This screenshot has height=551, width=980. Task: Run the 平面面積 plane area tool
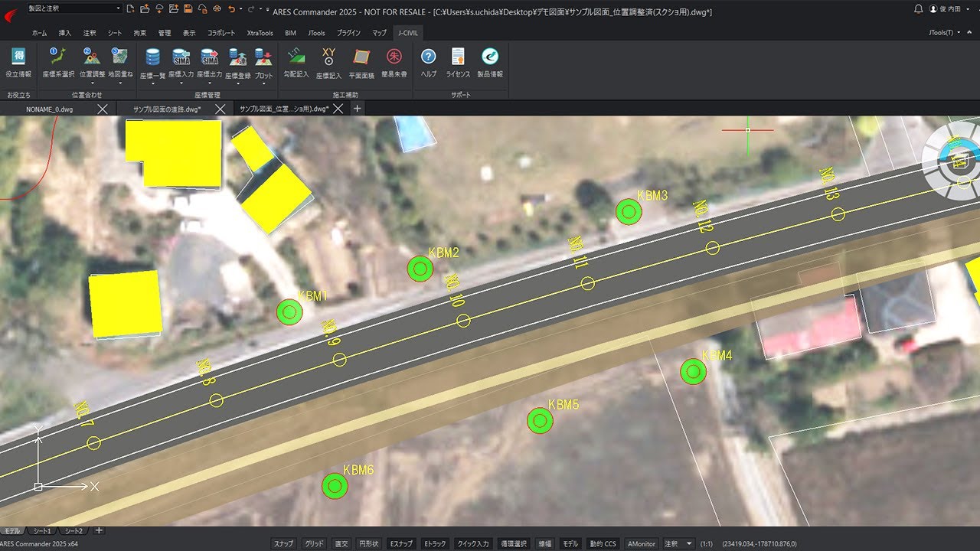(361, 63)
